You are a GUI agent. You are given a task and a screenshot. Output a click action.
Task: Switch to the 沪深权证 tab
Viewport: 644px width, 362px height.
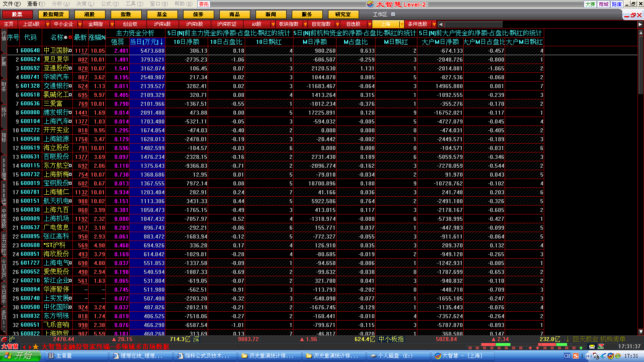coord(227,25)
